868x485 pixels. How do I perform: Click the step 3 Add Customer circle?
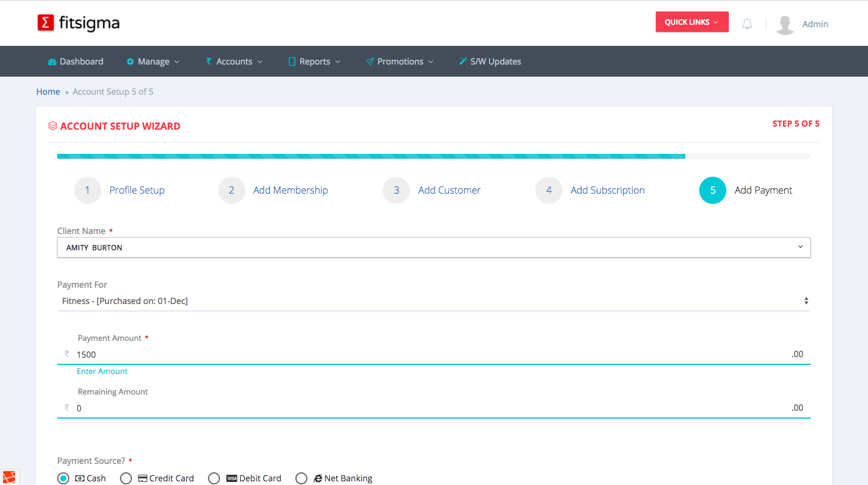point(396,190)
